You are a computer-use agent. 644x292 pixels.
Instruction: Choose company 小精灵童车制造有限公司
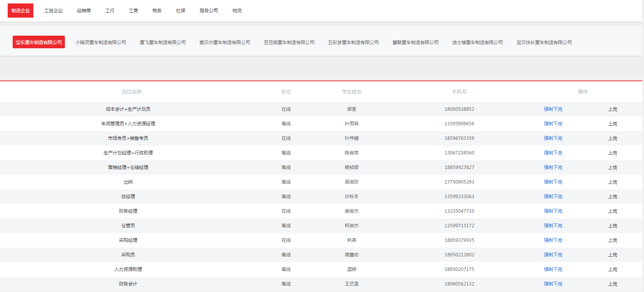pyautogui.click(x=101, y=42)
